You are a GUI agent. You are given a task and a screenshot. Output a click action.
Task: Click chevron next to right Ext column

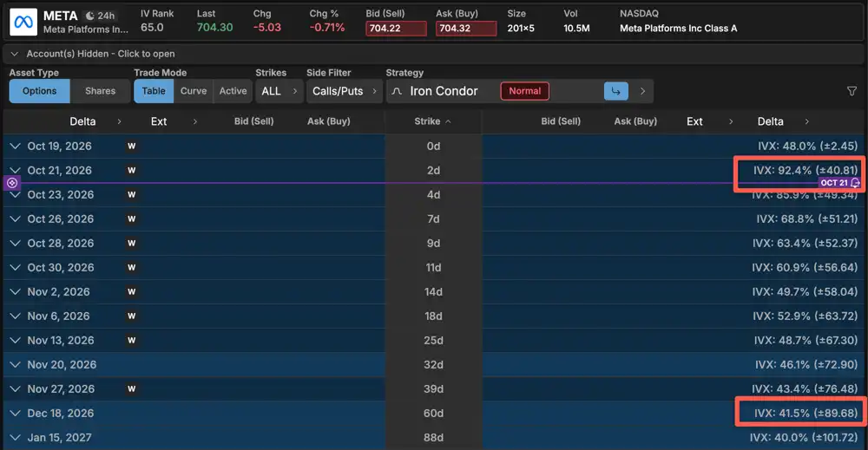[731, 121]
